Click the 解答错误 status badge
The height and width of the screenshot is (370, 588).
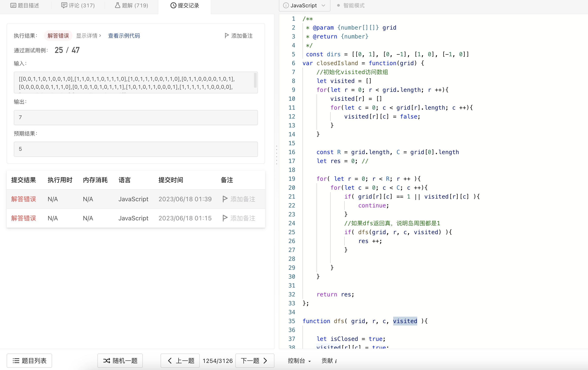58,36
